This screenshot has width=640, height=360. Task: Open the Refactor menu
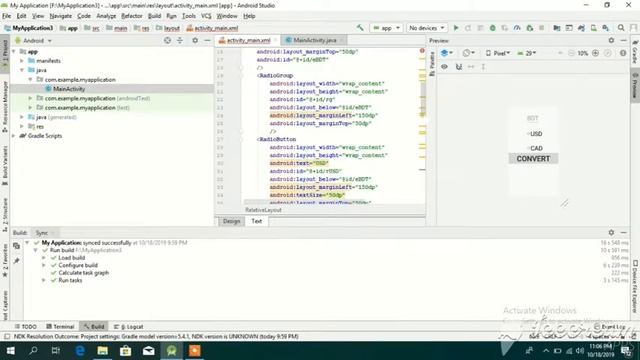click(132, 16)
